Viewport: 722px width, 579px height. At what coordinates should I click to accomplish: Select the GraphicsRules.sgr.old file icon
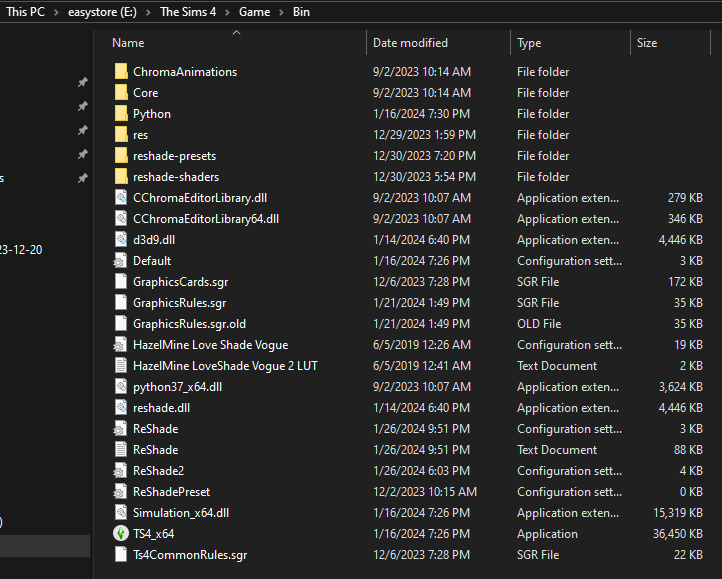coord(121,324)
